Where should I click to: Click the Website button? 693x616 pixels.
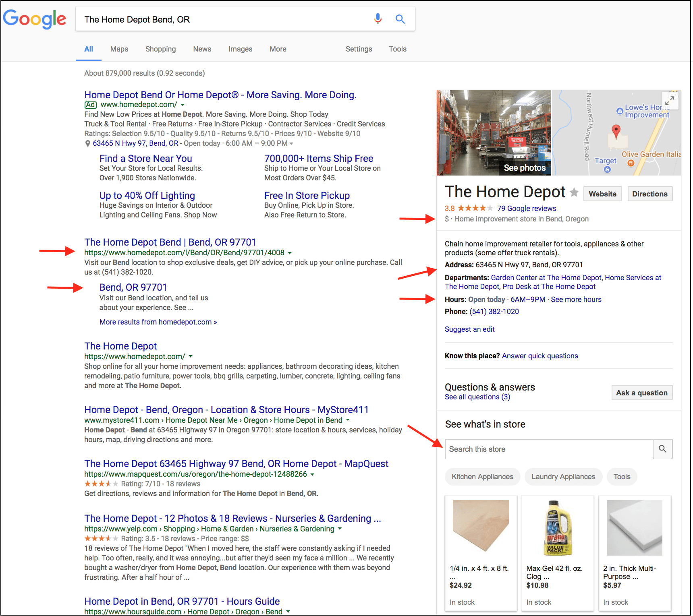point(602,194)
